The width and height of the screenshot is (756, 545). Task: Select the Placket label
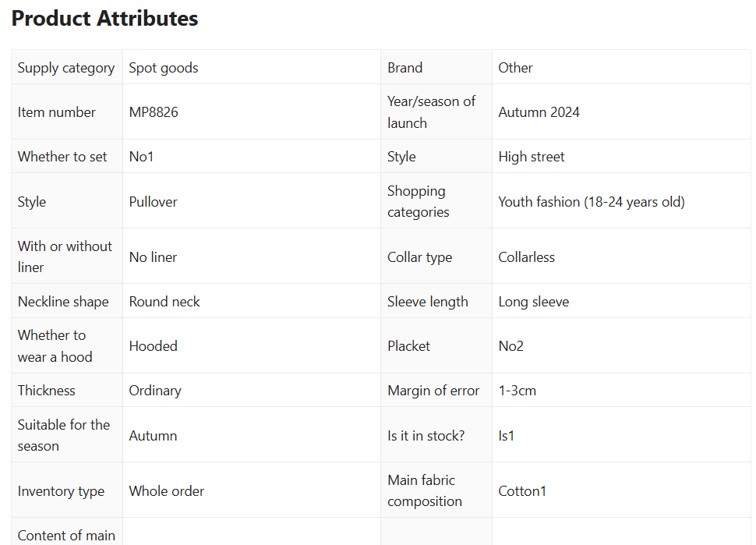pyautogui.click(x=408, y=346)
